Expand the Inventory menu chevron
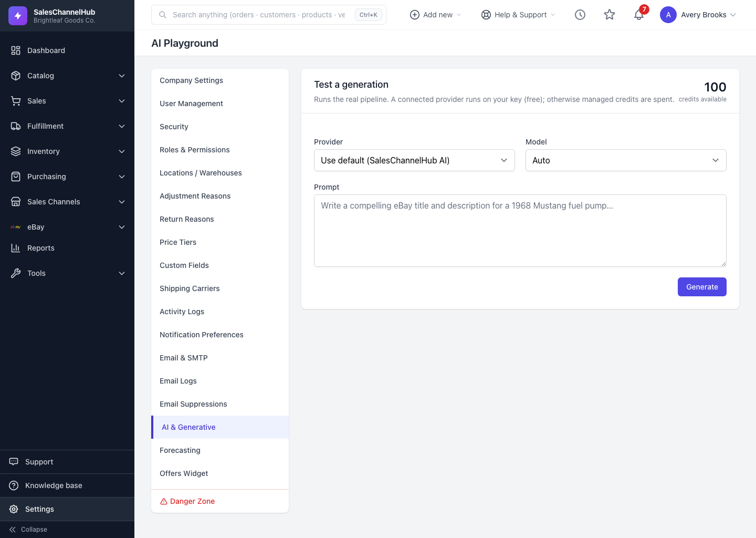This screenshot has height=538, width=756. coord(122,151)
